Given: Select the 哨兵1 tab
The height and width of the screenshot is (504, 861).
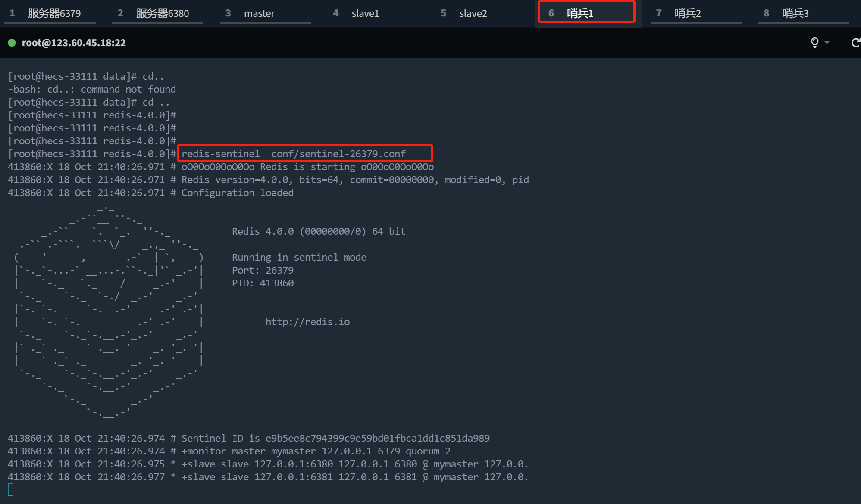Looking at the screenshot, I should pyautogui.click(x=580, y=13).
